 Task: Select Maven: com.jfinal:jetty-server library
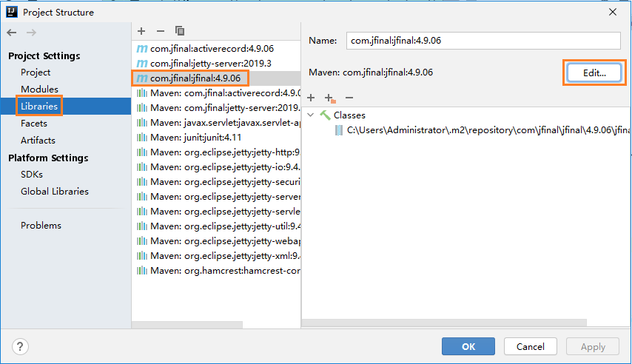[216, 108]
